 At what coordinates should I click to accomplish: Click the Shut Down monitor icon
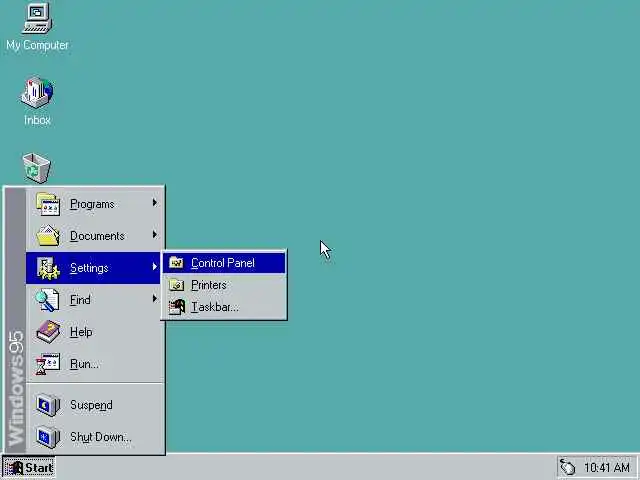48,437
